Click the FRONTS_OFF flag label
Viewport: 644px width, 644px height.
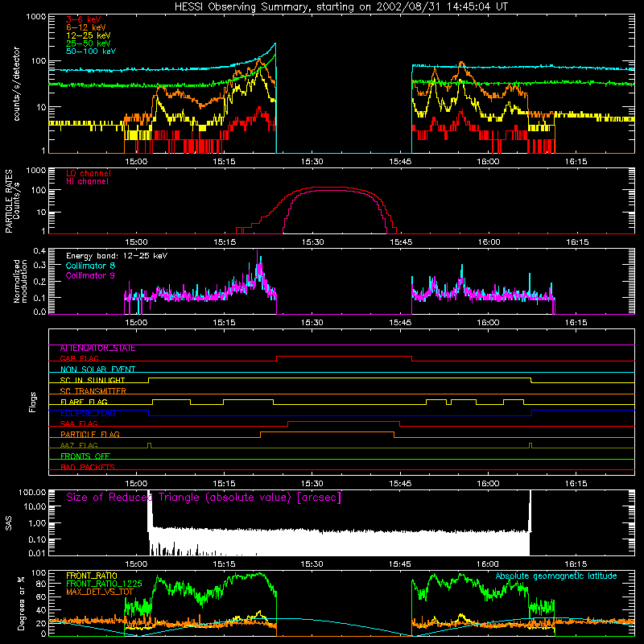(x=85, y=456)
